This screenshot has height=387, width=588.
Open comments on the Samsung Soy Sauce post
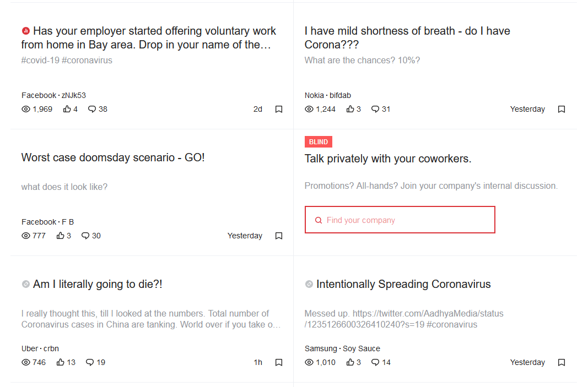(375, 362)
